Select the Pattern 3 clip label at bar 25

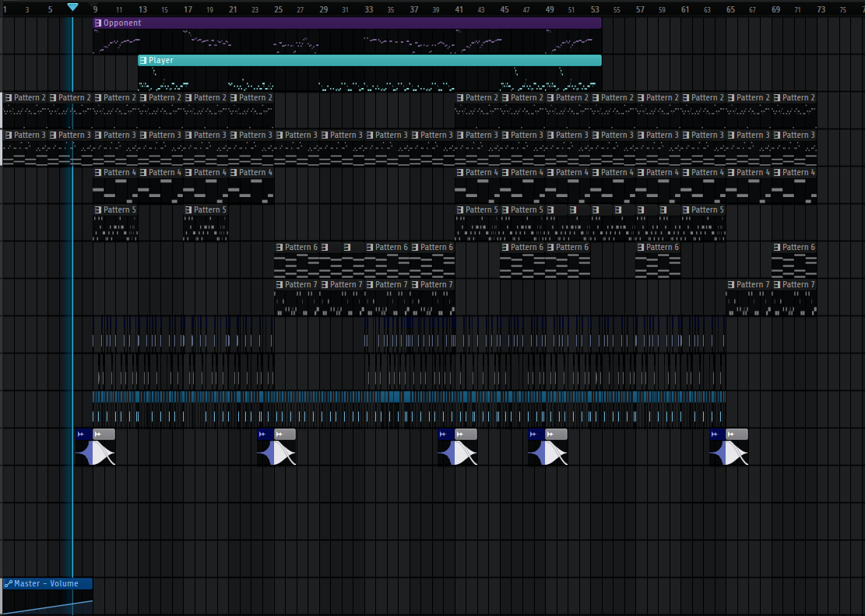tap(301, 136)
